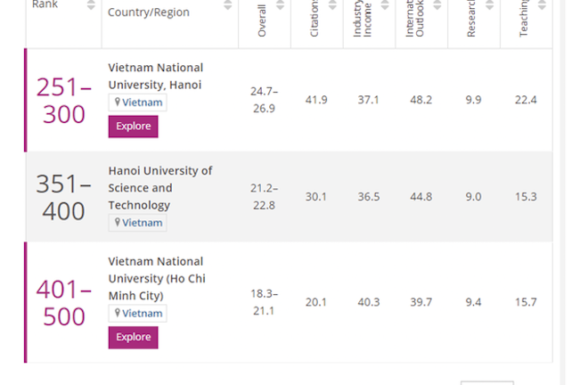
Task: Explore Vietnam National University, Hanoi
Action: pos(133,127)
